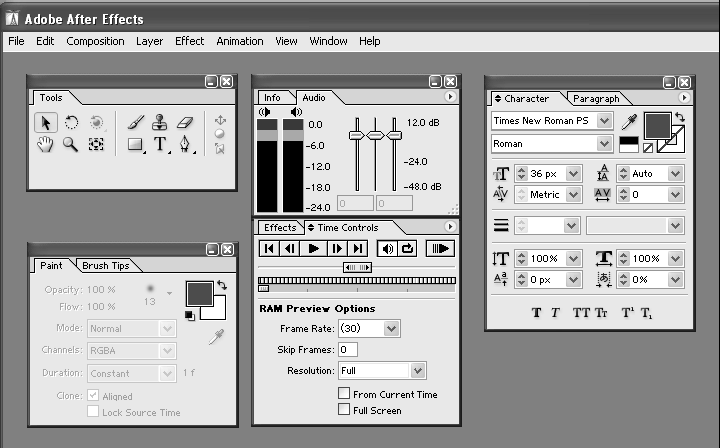Click the Skip Frames input field
Viewport: 720px width, 448px height.
pos(347,349)
